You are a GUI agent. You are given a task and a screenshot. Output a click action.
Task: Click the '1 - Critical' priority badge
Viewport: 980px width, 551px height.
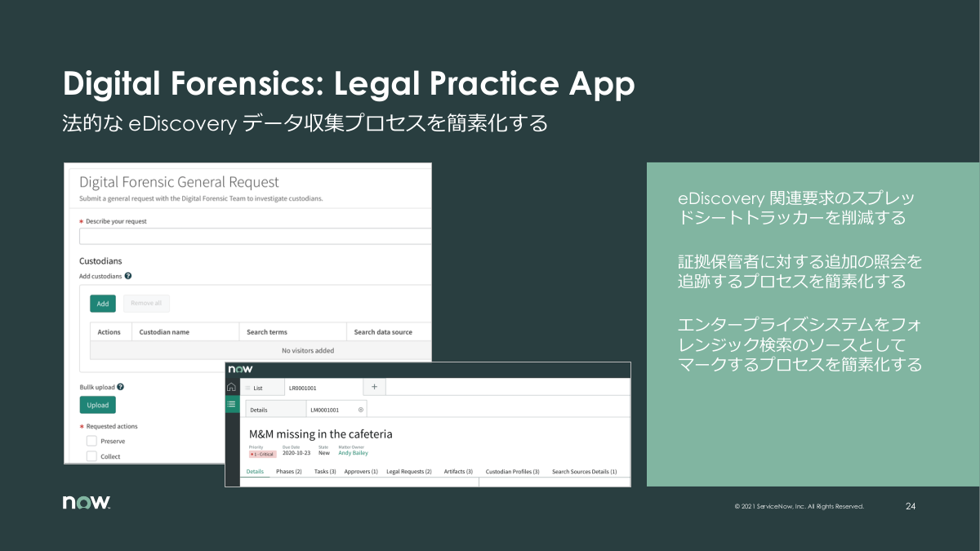(263, 454)
